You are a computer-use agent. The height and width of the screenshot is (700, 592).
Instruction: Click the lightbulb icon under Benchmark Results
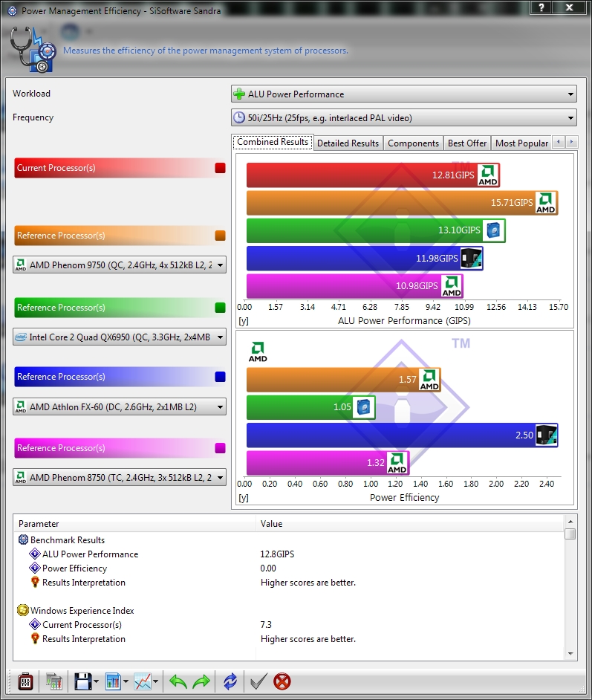pos(35,582)
